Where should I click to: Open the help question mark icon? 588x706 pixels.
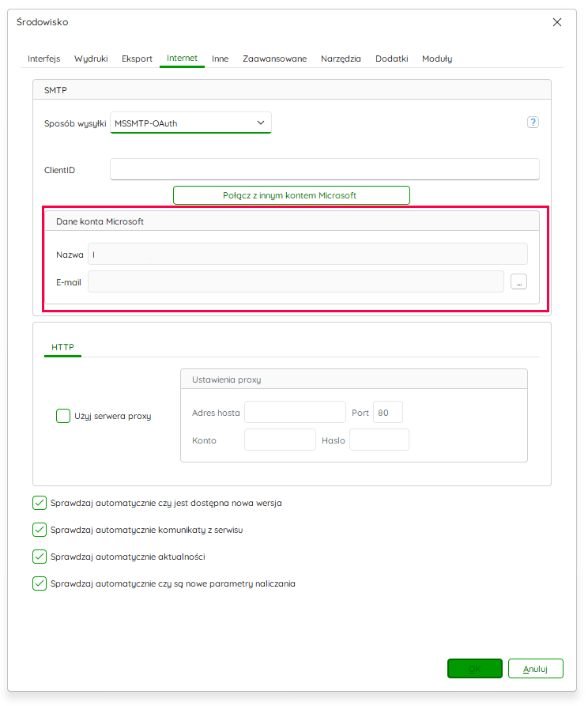533,123
